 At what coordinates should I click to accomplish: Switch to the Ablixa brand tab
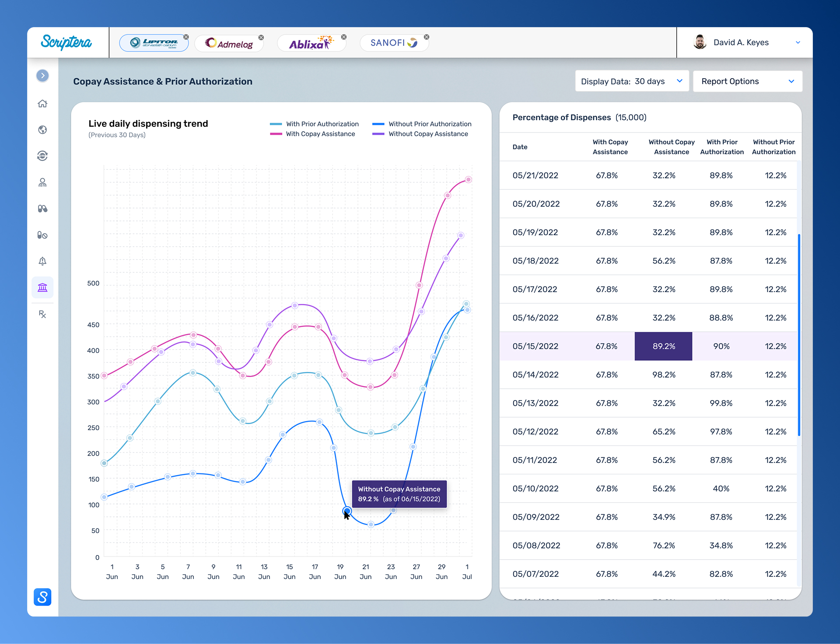click(311, 43)
